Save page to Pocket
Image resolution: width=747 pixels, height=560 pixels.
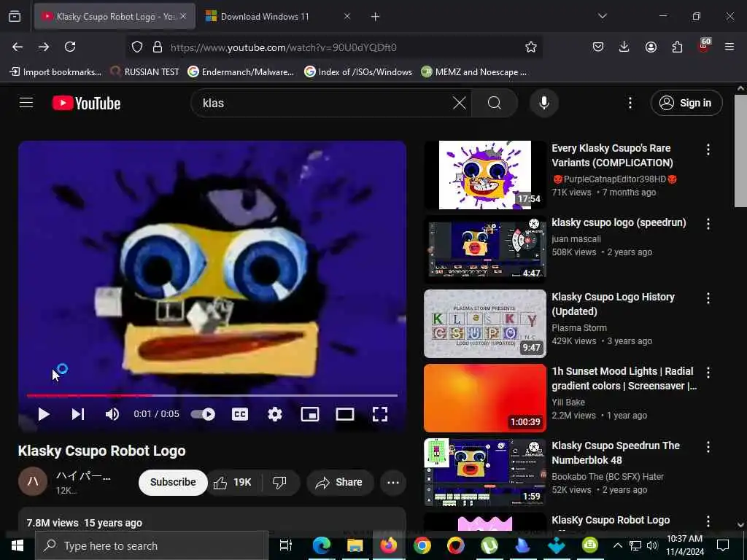598,47
